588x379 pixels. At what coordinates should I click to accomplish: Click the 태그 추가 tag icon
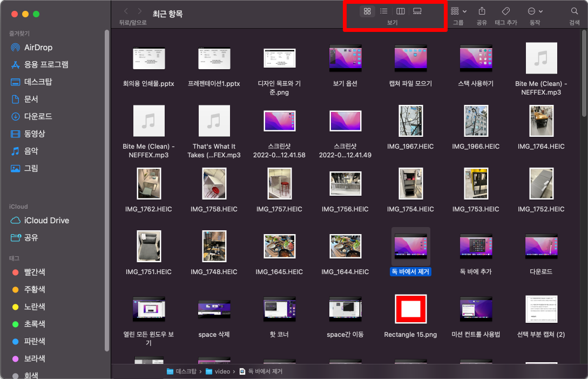(506, 11)
